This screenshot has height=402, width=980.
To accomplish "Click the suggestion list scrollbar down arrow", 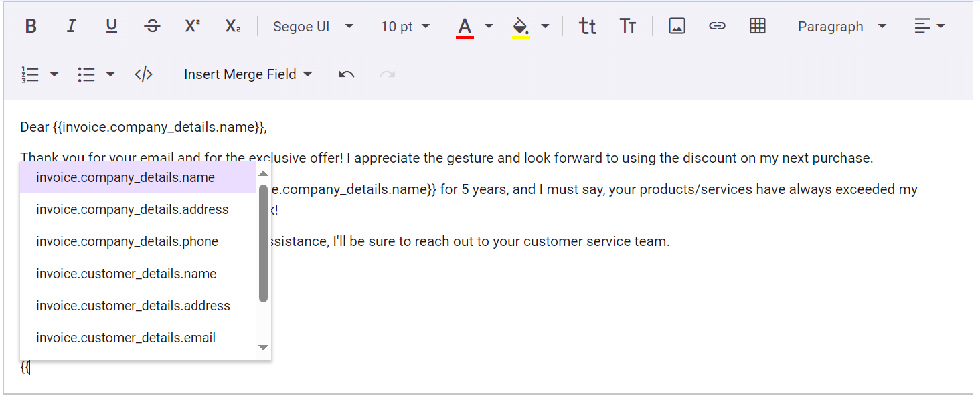I will click(x=263, y=348).
